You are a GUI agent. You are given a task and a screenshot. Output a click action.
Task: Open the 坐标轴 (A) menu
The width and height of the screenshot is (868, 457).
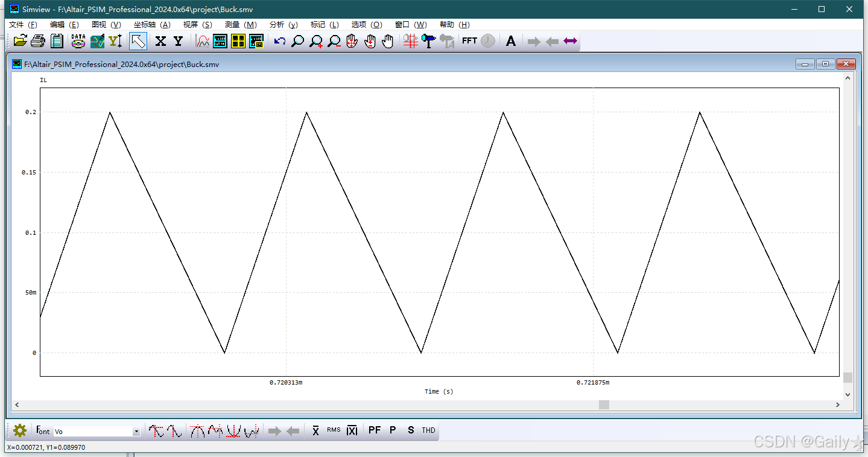tap(152, 25)
